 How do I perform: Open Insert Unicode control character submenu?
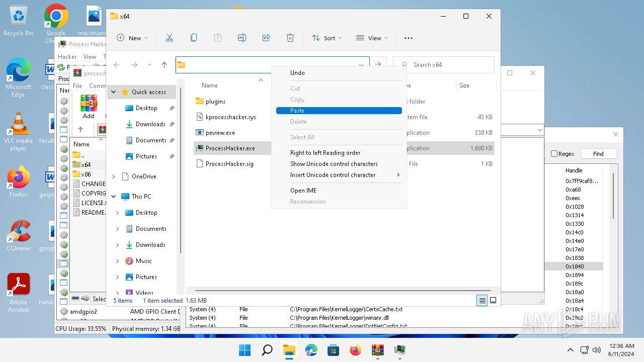click(339, 175)
